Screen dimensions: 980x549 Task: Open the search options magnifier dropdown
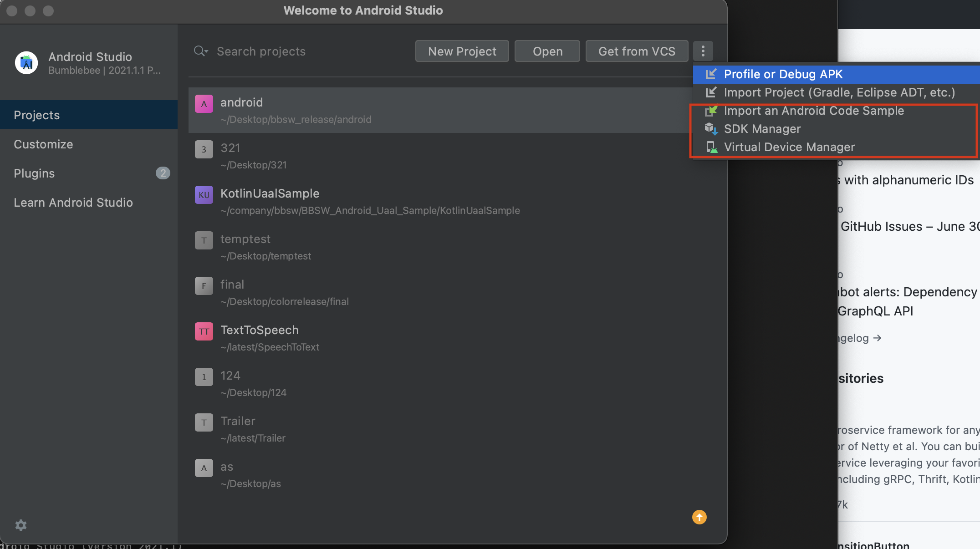click(201, 51)
